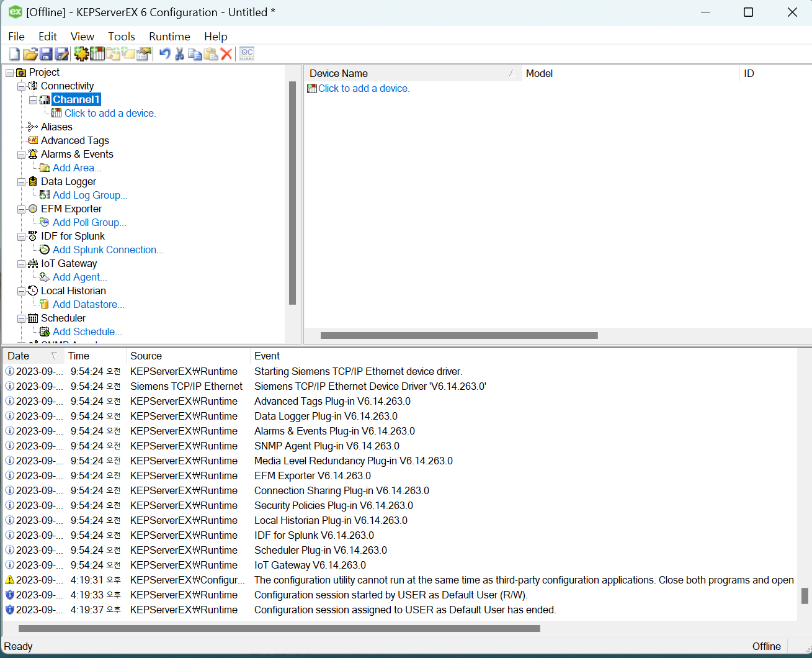The width and height of the screenshot is (812, 658).
Task: Click the New project toolbar icon
Action: click(x=14, y=54)
